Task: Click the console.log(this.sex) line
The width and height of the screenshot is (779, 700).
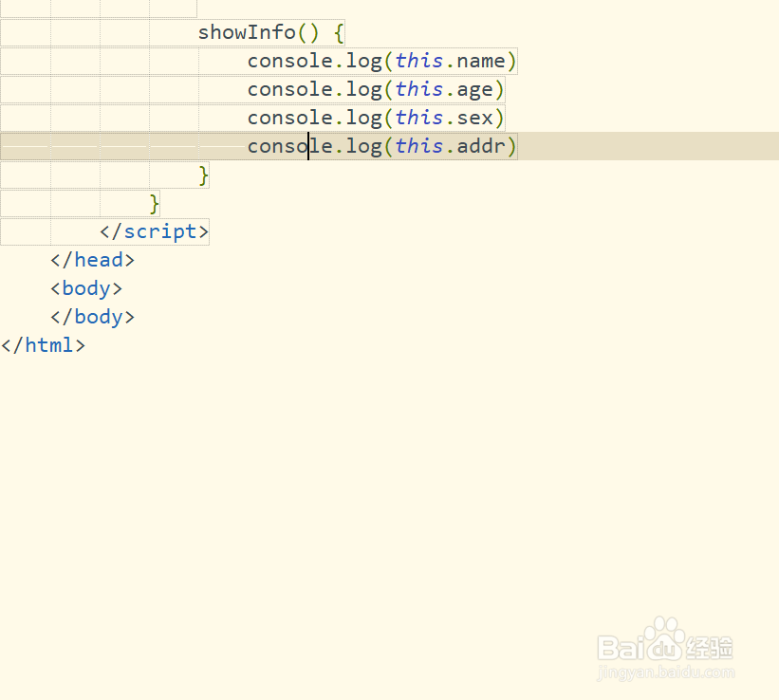Action: click(376, 118)
